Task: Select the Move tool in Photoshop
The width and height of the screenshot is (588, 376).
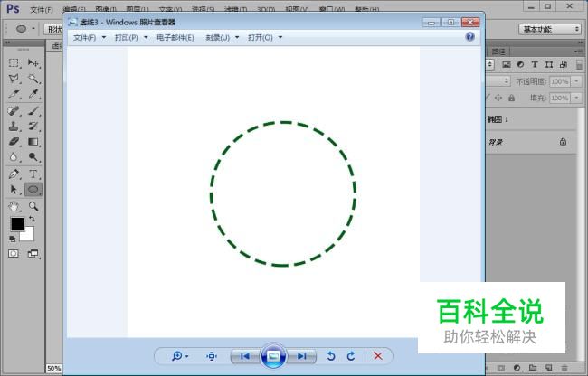Action: tap(33, 63)
